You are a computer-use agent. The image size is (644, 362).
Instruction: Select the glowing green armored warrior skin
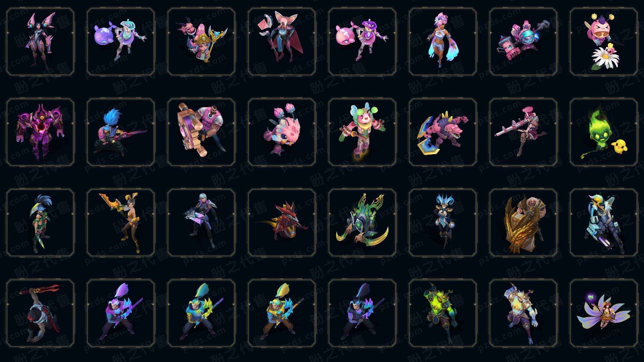point(443,313)
